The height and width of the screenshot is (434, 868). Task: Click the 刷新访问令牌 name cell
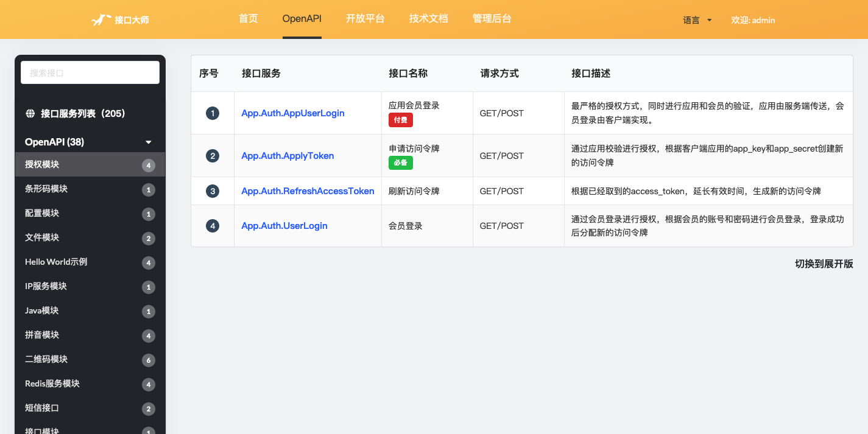point(414,191)
